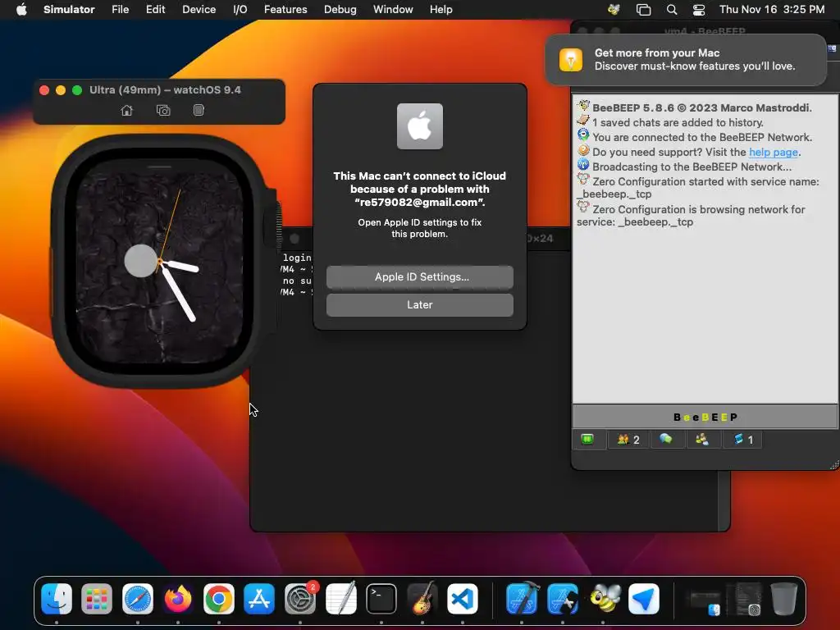Screen dimensions: 840x630
Task: Follow the help page link in BeeBEEP
Action: [x=773, y=152]
